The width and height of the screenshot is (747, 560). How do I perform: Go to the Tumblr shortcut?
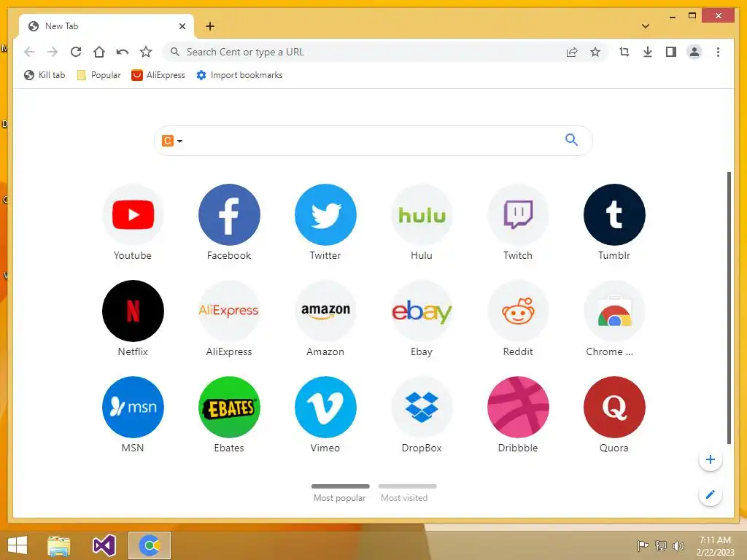coord(614,215)
